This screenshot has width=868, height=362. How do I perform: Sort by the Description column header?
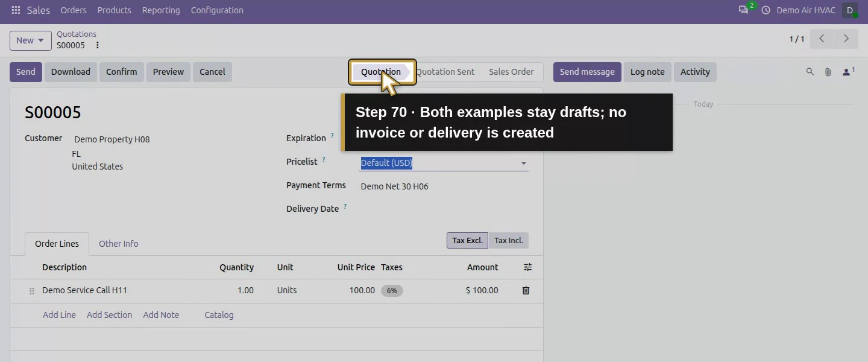click(x=64, y=267)
